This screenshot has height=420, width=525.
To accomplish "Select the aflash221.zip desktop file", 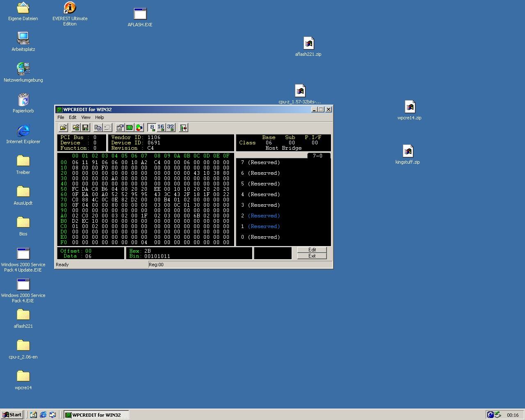I will 308,46.
